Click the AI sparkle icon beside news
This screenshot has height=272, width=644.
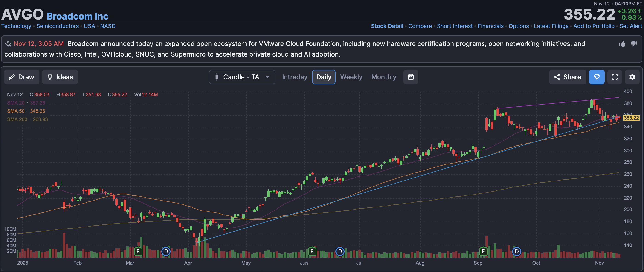tap(8, 44)
